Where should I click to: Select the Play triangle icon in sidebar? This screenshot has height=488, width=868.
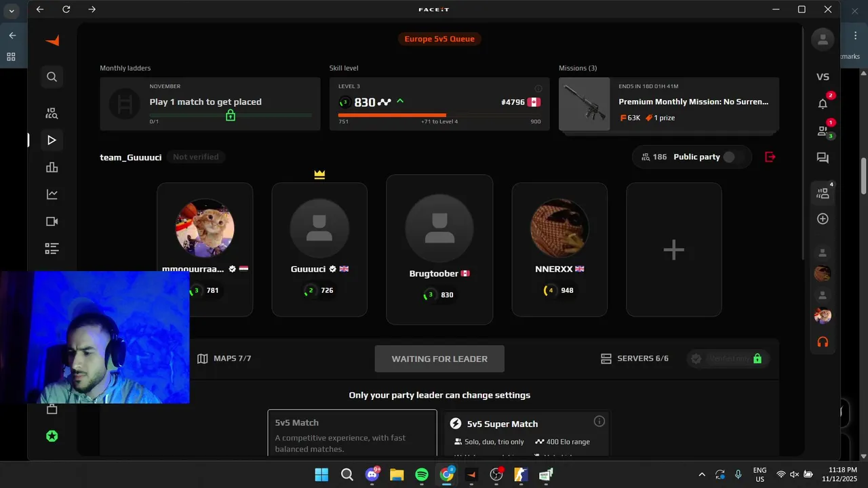point(52,140)
